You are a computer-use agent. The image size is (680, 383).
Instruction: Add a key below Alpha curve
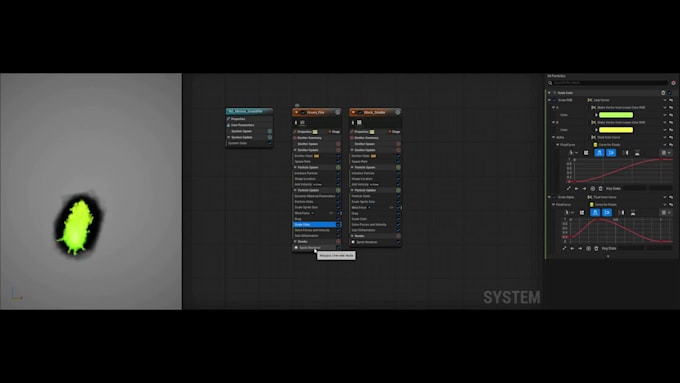592,189
